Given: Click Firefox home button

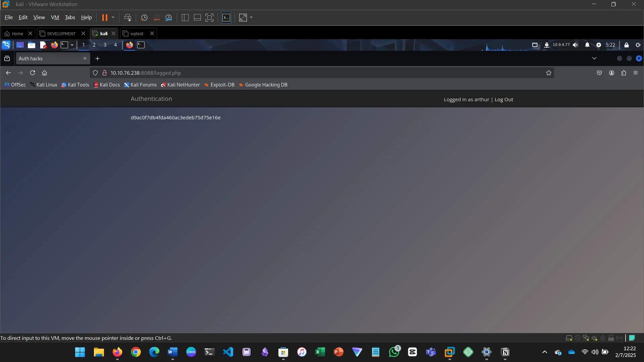Looking at the screenshot, I should click(44, 73).
